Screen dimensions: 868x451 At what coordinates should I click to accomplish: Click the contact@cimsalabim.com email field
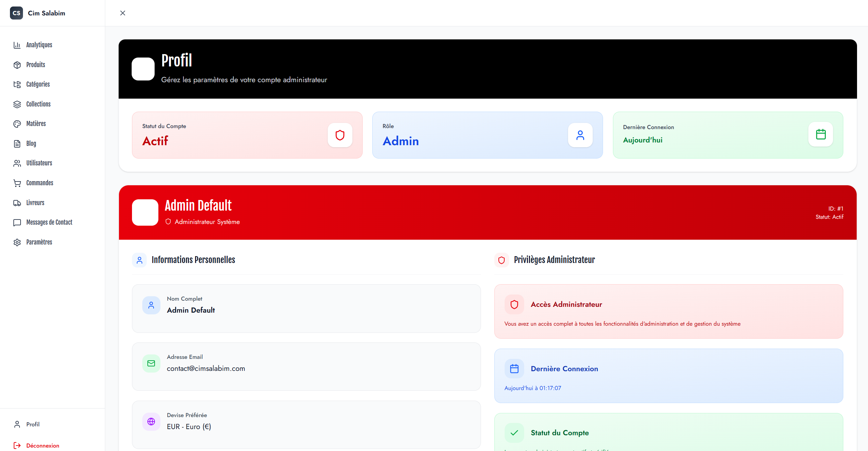(206, 368)
